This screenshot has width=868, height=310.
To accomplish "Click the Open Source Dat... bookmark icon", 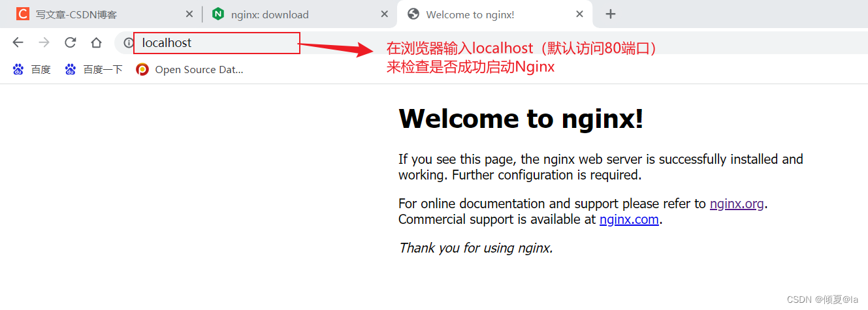I will pos(142,69).
